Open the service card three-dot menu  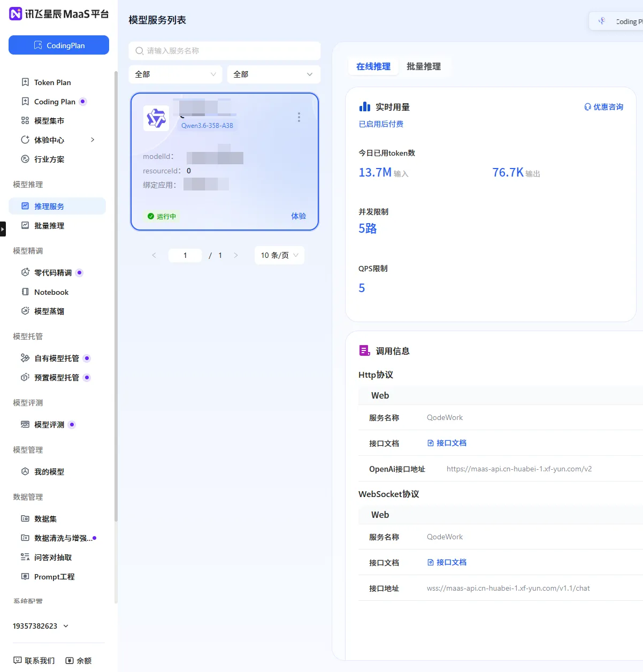tap(299, 117)
